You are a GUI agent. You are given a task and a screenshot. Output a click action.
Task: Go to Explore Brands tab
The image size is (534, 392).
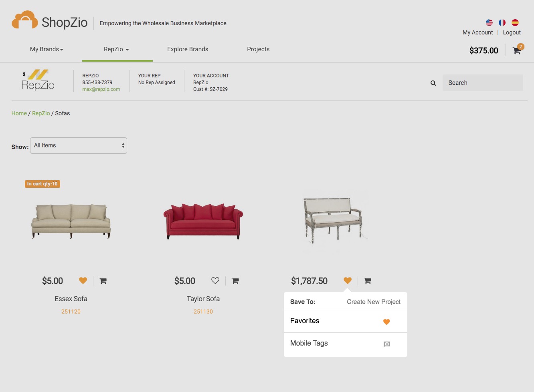pyautogui.click(x=188, y=49)
